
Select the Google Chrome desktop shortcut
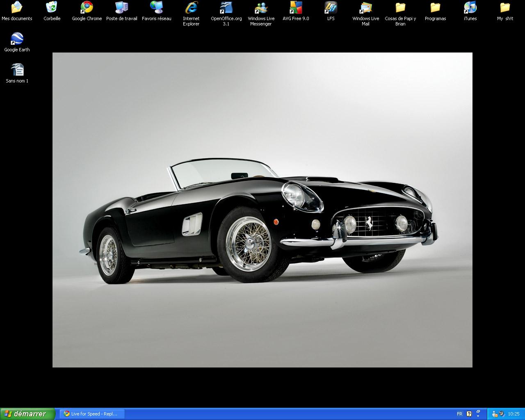coord(87,11)
